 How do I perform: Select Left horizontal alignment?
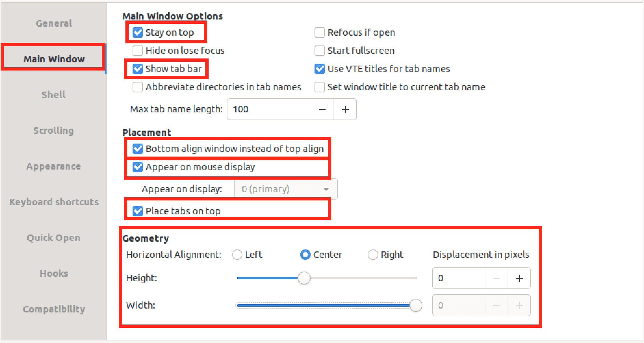click(x=237, y=255)
